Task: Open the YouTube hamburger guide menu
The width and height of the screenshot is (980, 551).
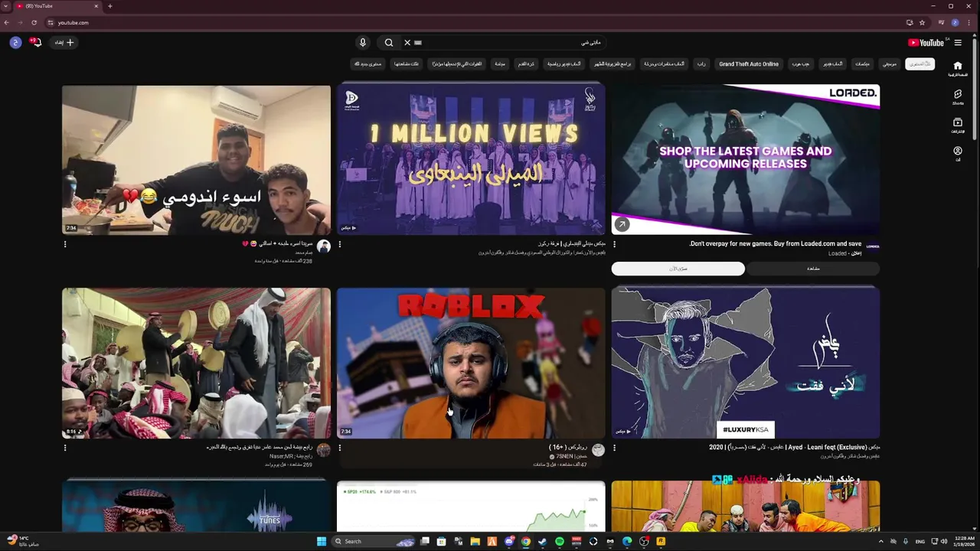Action: coord(958,43)
